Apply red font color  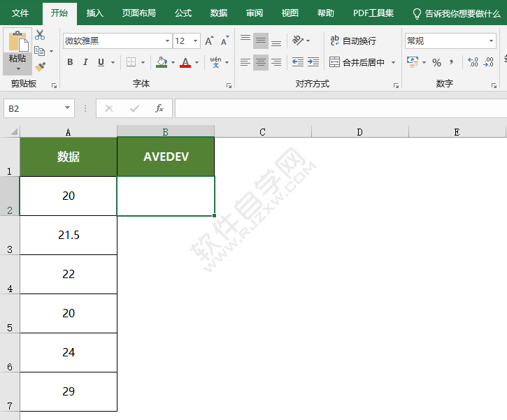(185, 62)
